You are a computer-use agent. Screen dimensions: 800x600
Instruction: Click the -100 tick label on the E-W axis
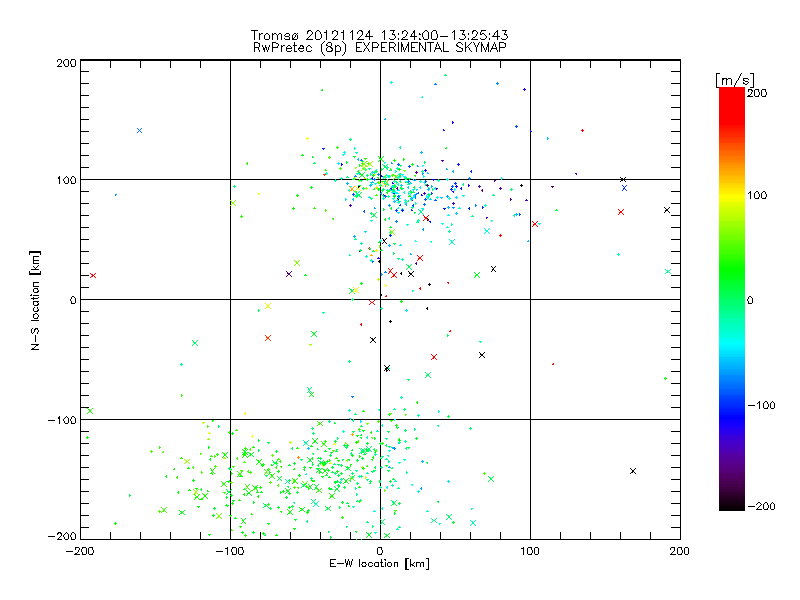[230, 551]
